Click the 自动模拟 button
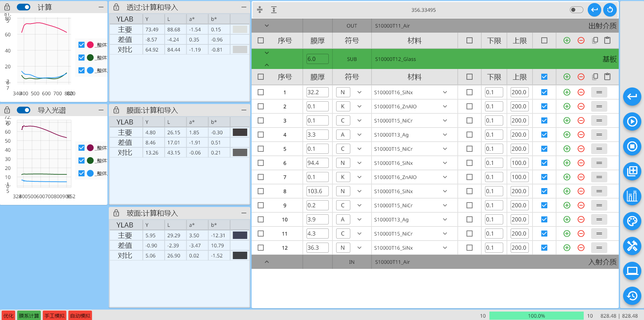 point(80,316)
